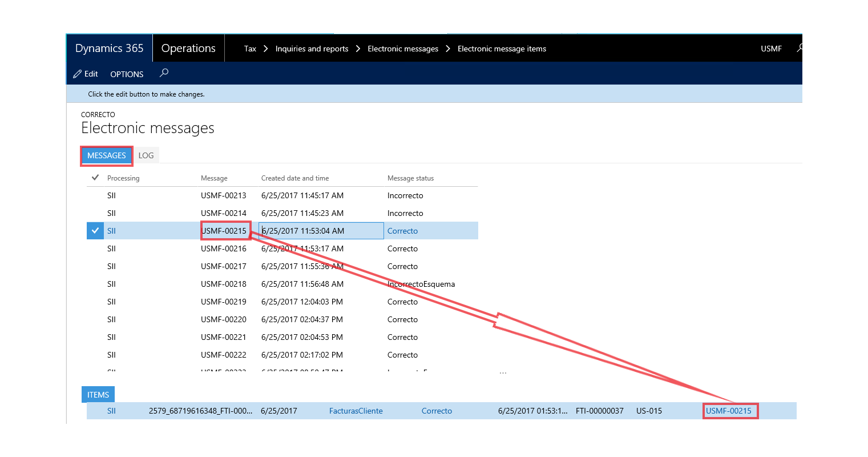
Task: Select the message row USMF-00216
Action: pos(282,248)
